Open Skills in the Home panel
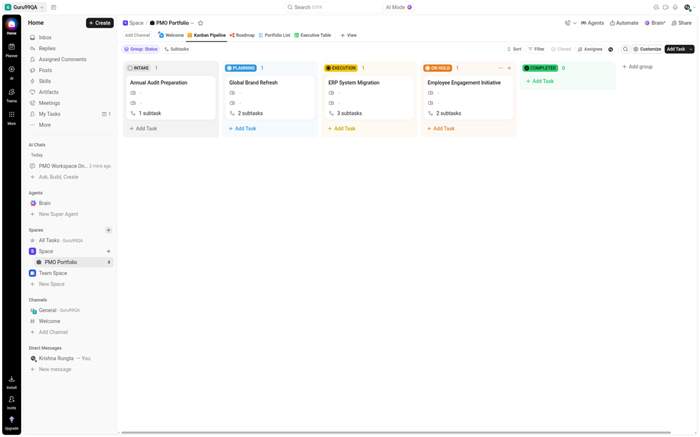Screen dimensions: 700x437 pyautogui.click(x=71, y=81)
